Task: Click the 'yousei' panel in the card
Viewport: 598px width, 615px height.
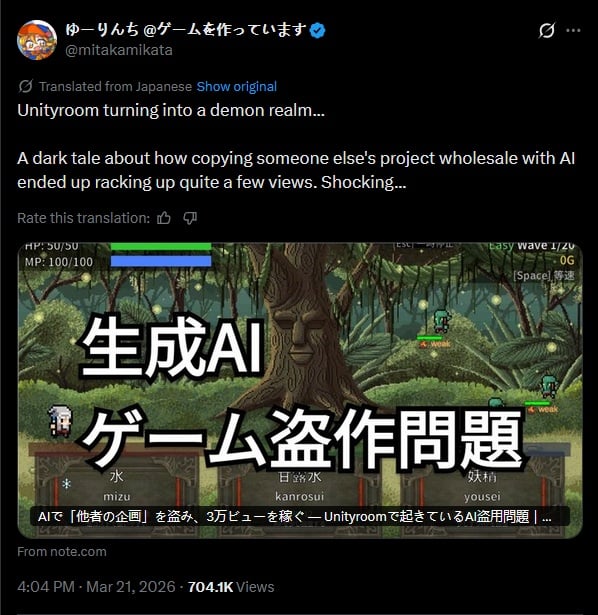Action: [482, 486]
